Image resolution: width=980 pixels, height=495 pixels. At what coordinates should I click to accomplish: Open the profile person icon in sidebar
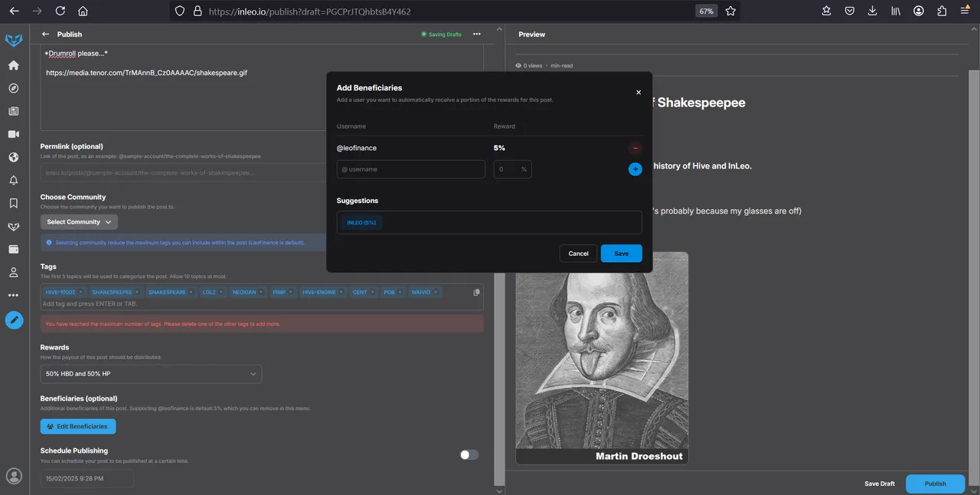[14, 272]
